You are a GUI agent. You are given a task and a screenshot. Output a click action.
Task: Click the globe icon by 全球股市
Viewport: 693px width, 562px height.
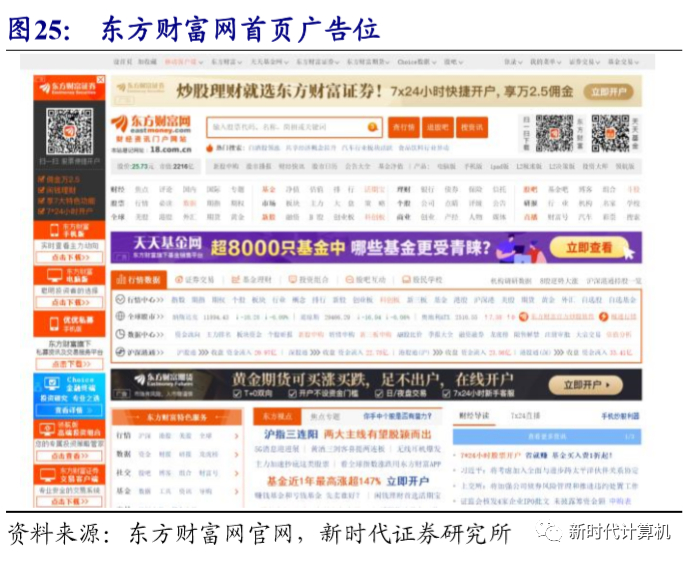tap(120, 316)
